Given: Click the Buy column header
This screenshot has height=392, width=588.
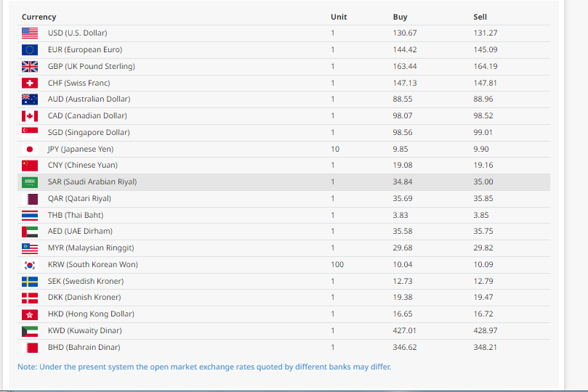Looking at the screenshot, I should (x=400, y=17).
